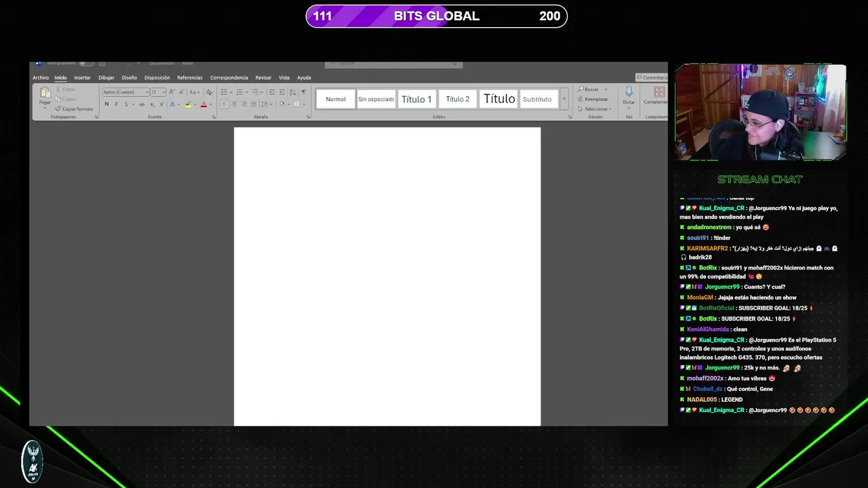Align text right

(x=244, y=104)
